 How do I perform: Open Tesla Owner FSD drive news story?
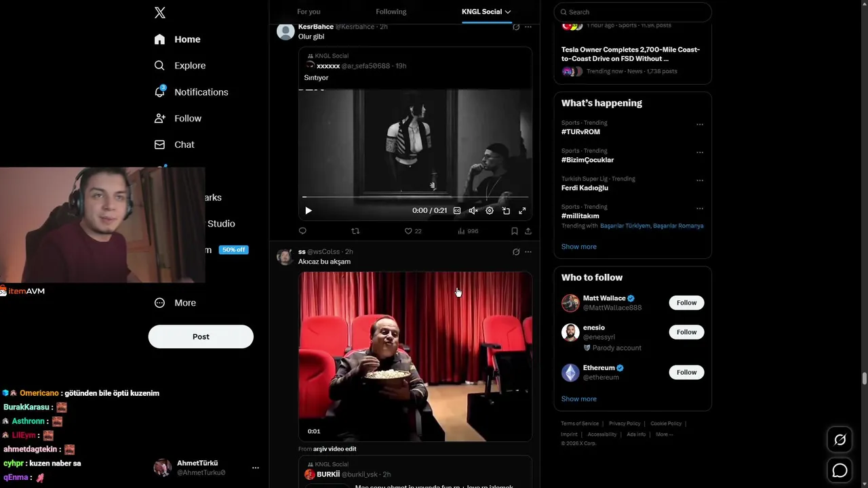631,54
